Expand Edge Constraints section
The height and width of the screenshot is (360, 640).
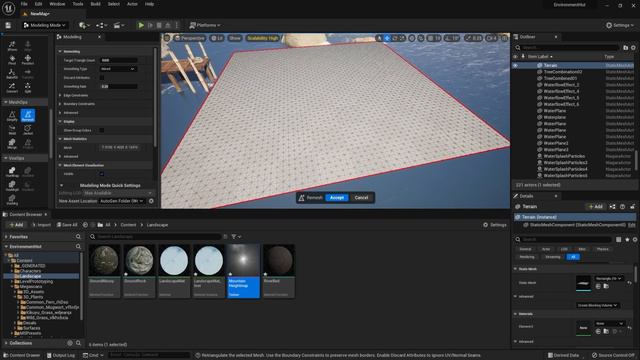click(x=60, y=95)
